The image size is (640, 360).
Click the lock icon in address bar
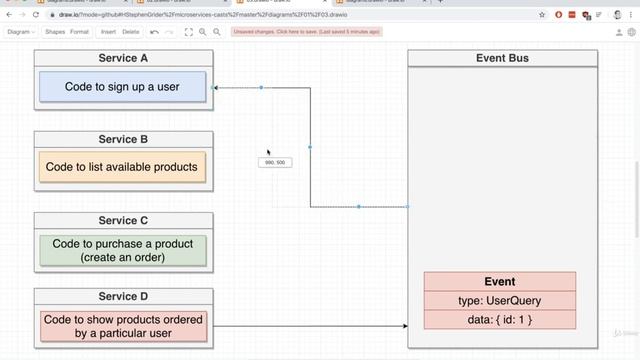[52, 15]
